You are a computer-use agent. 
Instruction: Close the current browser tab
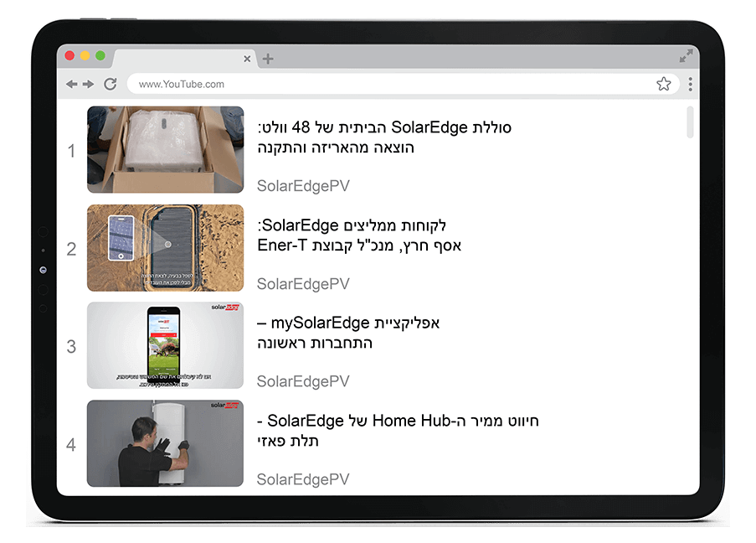tap(247, 59)
